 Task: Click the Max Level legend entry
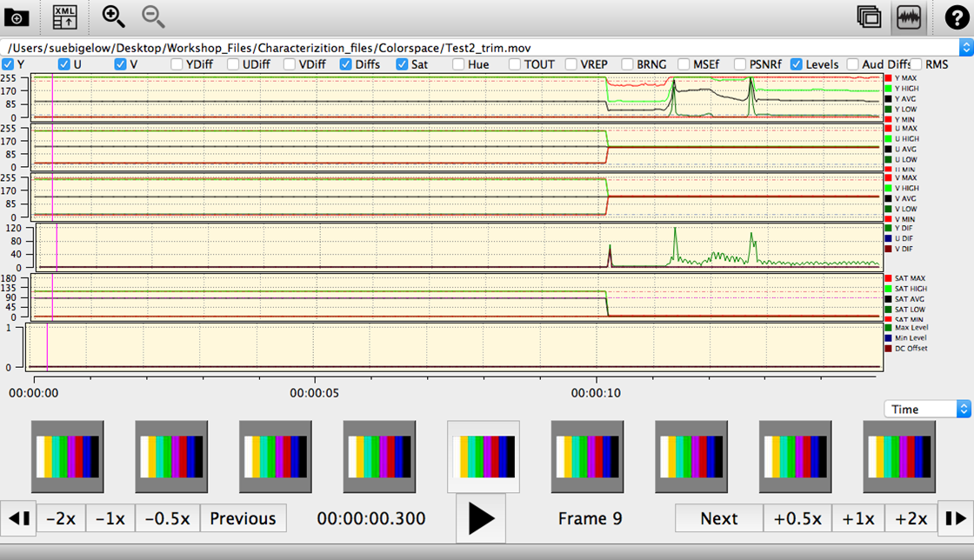tap(907, 327)
